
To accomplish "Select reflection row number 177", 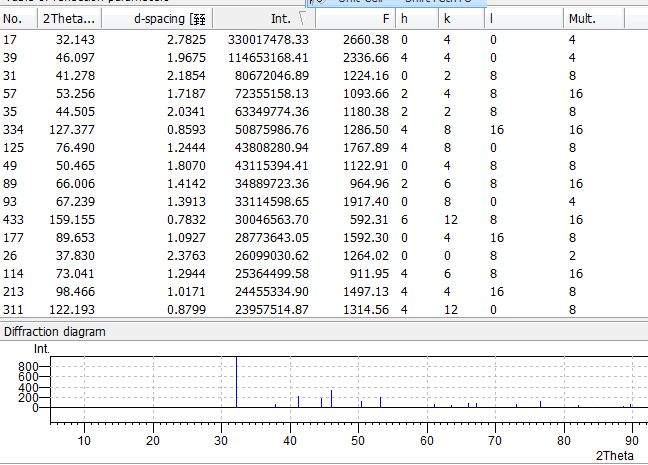I will [x=324, y=238].
